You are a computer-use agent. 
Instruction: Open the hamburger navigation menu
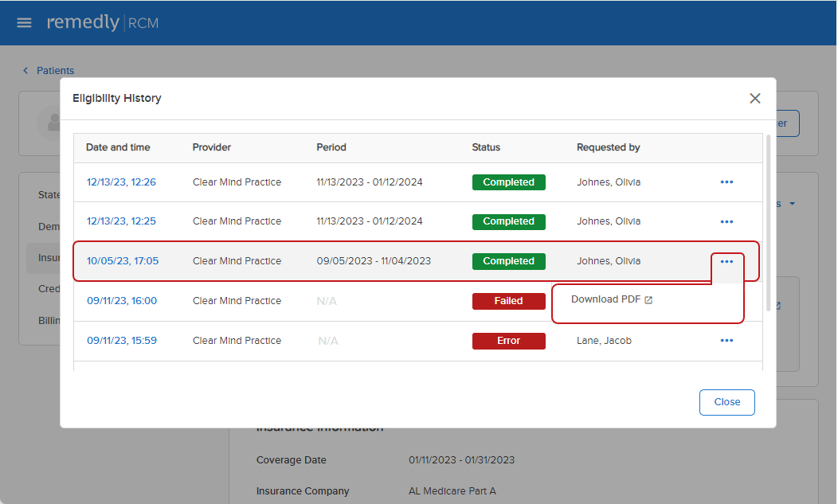click(25, 23)
